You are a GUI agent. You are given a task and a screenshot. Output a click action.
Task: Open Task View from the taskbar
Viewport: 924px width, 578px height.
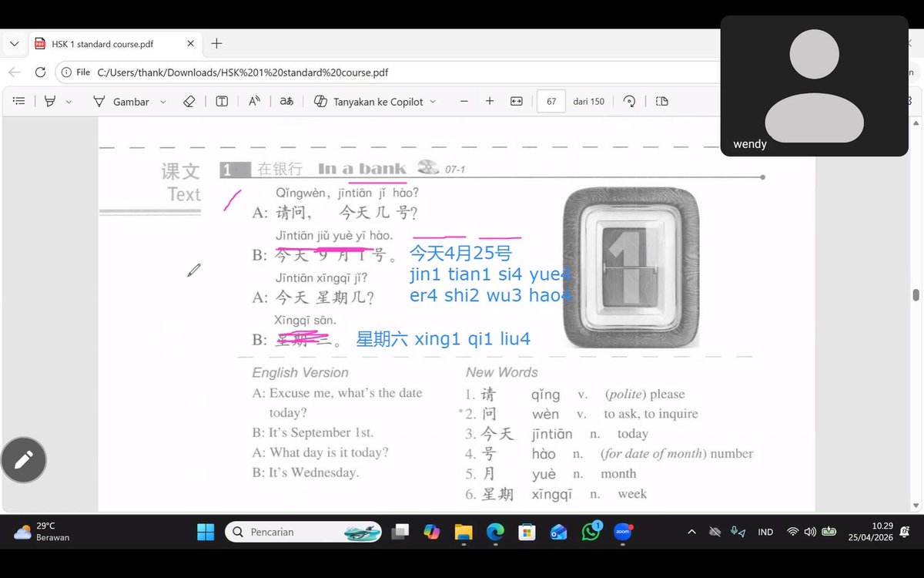coord(400,532)
